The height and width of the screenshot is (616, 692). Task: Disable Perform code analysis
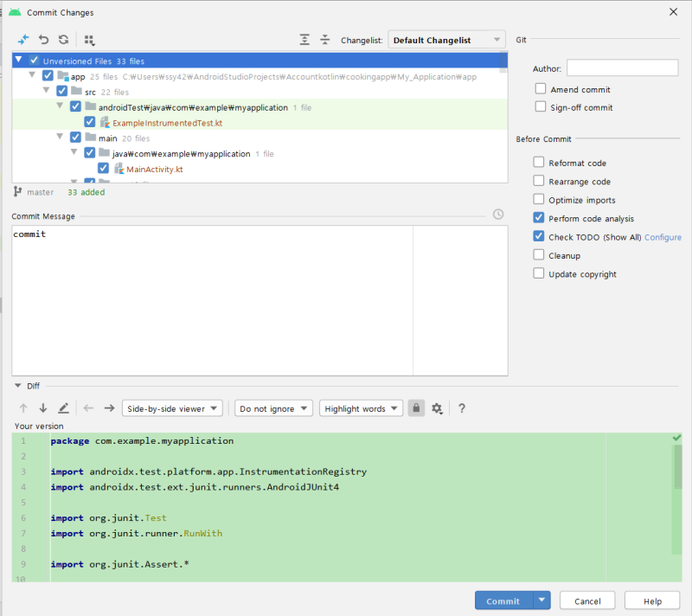coord(538,218)
